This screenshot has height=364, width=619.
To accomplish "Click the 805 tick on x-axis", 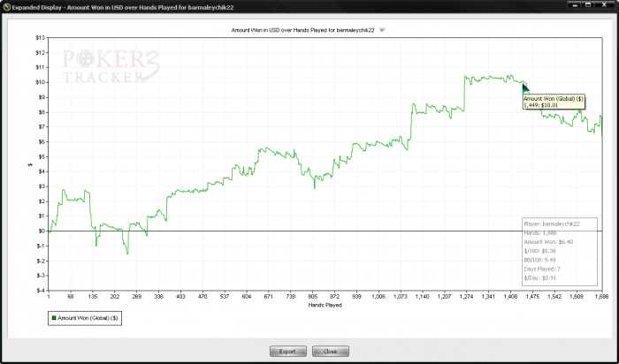I will click(x=313, y=296).
